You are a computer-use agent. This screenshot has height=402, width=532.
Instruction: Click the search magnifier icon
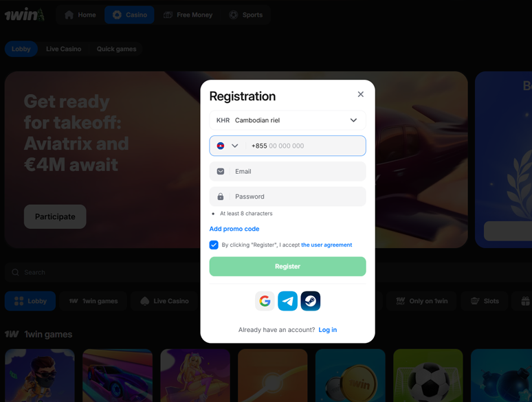(15, 272)
